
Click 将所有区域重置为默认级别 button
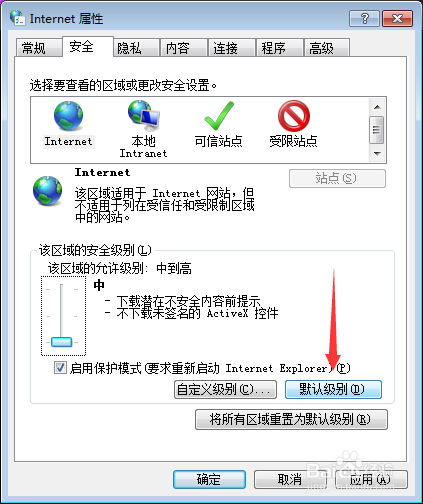(x=291, y=419)
